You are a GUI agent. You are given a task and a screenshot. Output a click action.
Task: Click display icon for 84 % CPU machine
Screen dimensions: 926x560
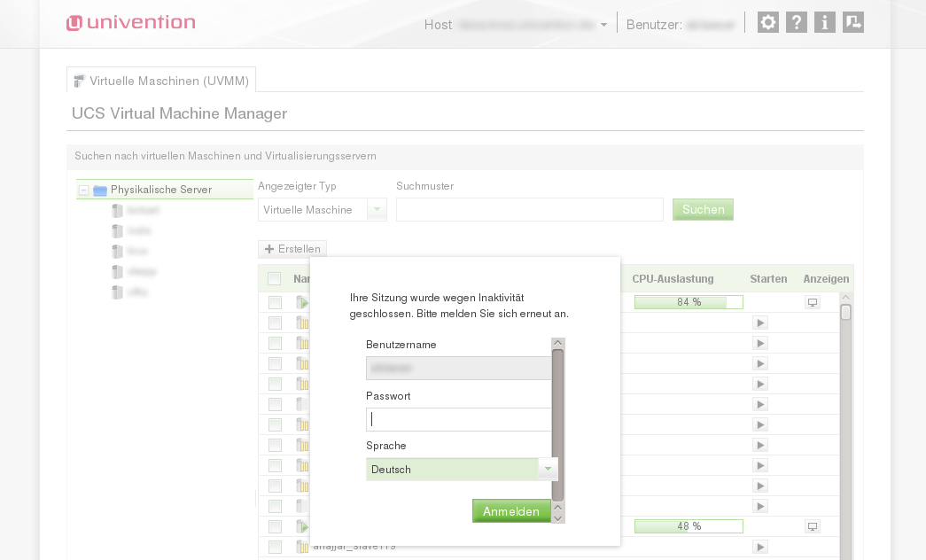812,302
